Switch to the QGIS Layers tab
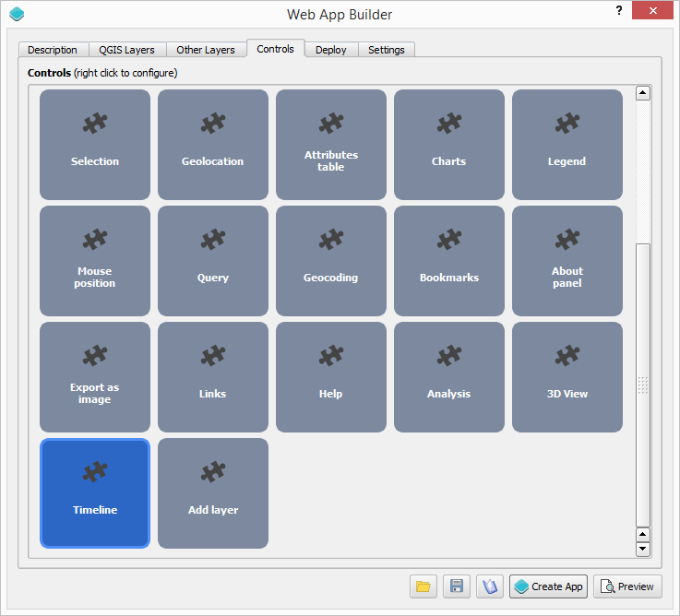680x616 pixels. tap(127, 50)
